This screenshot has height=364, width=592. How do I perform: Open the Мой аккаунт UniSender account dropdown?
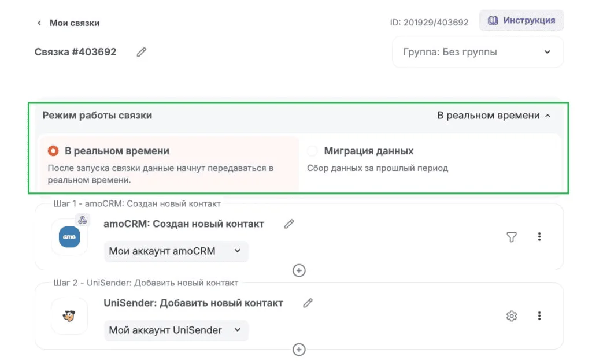[176, 330]
